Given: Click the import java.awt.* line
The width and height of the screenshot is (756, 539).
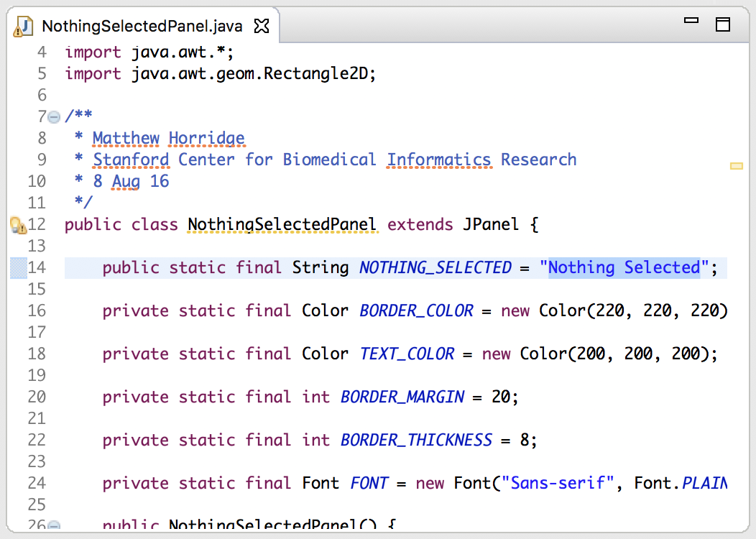Looking at the screenshot, I should 149,52.
